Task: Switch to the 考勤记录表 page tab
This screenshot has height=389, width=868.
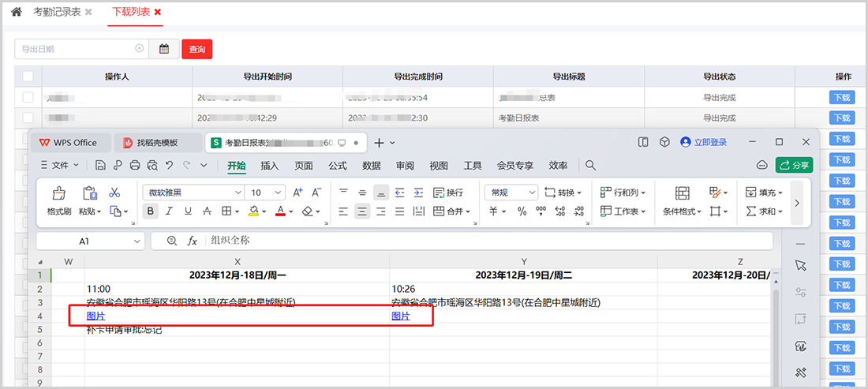Action: (x=56, y=12)
